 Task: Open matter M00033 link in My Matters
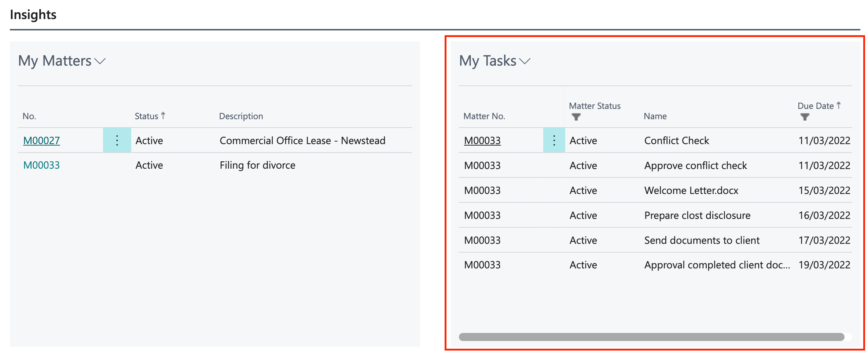pyautogui.click(x=41, y=165)
